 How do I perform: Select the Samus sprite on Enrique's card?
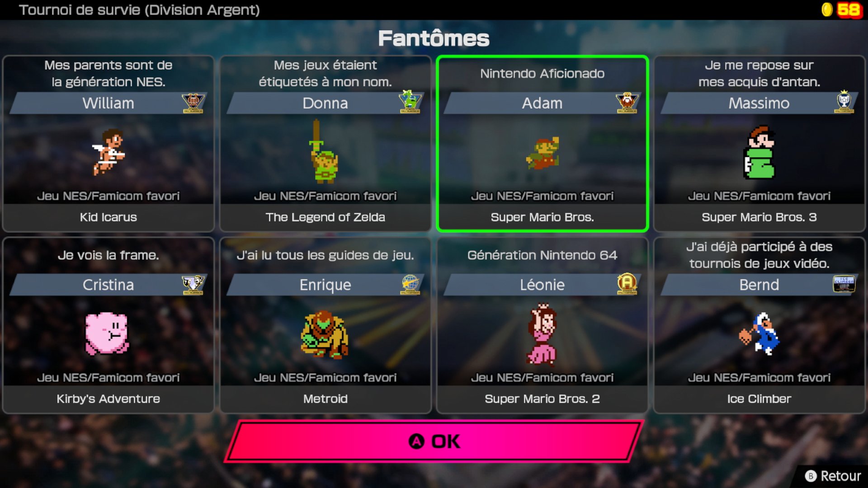pyautogui.click(x=325, y=334)
